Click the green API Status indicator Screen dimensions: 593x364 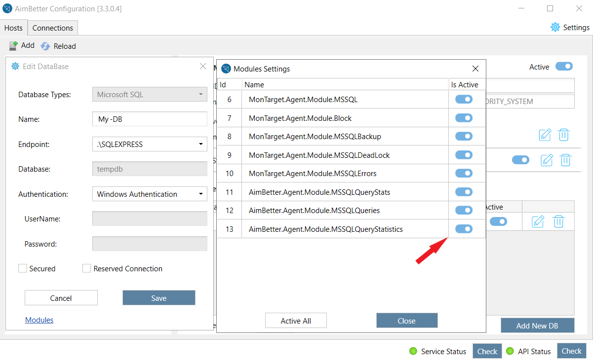coord(510,351)
